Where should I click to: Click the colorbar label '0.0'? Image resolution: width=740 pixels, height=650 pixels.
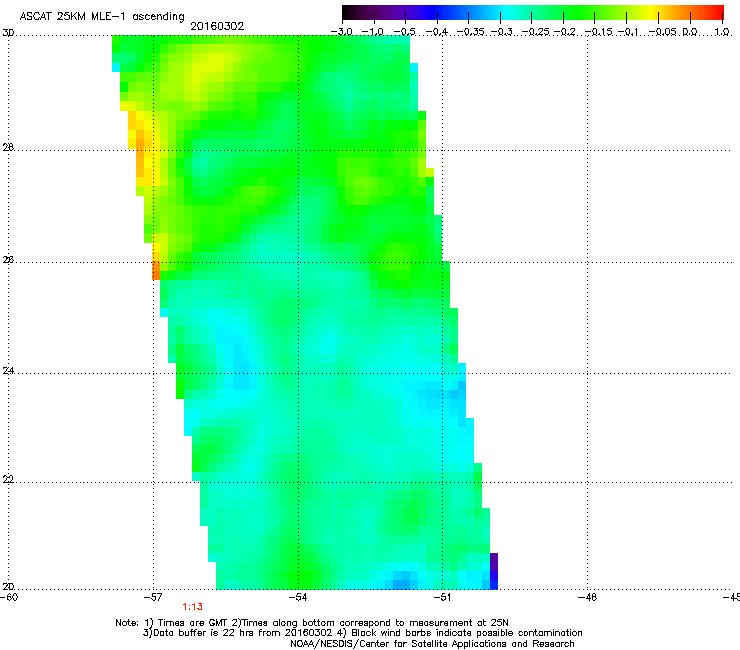tap(690, 32)
